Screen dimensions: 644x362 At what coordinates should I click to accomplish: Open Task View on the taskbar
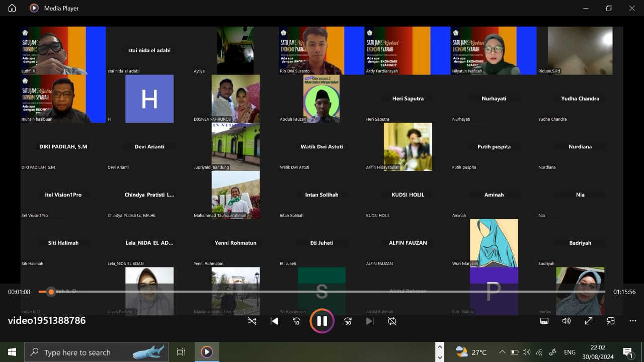click(181, 352)
